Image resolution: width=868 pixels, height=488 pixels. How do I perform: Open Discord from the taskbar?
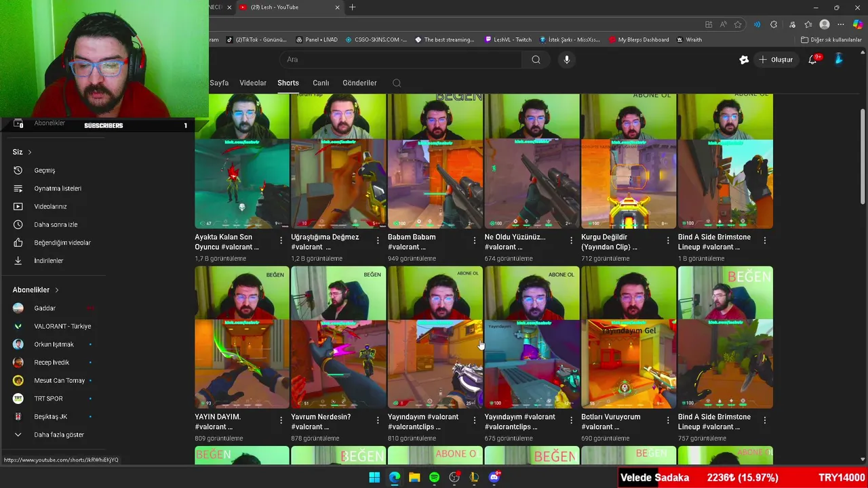pos(494,477)
